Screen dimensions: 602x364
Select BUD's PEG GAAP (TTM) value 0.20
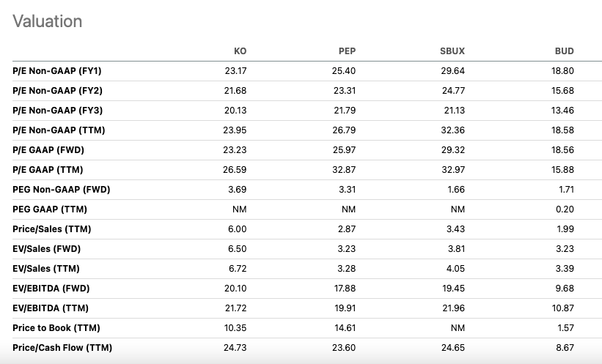click(565, 209)
